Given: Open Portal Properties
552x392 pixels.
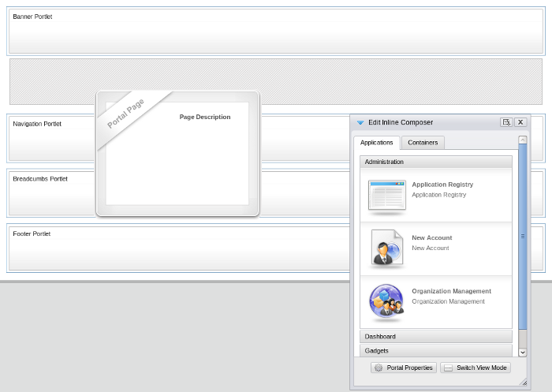Looking at the screenshot, I should (x=404, y=368).
